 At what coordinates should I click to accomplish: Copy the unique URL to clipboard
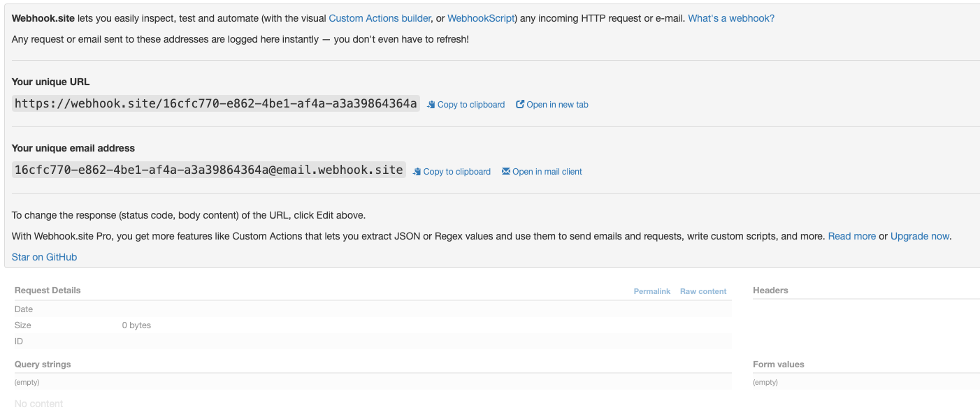470,105
